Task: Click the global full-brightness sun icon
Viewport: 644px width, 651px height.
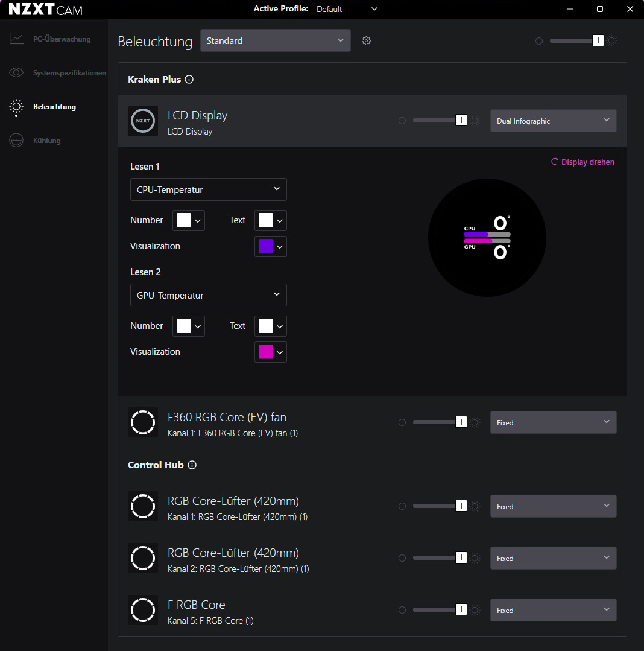Action: 611,40
